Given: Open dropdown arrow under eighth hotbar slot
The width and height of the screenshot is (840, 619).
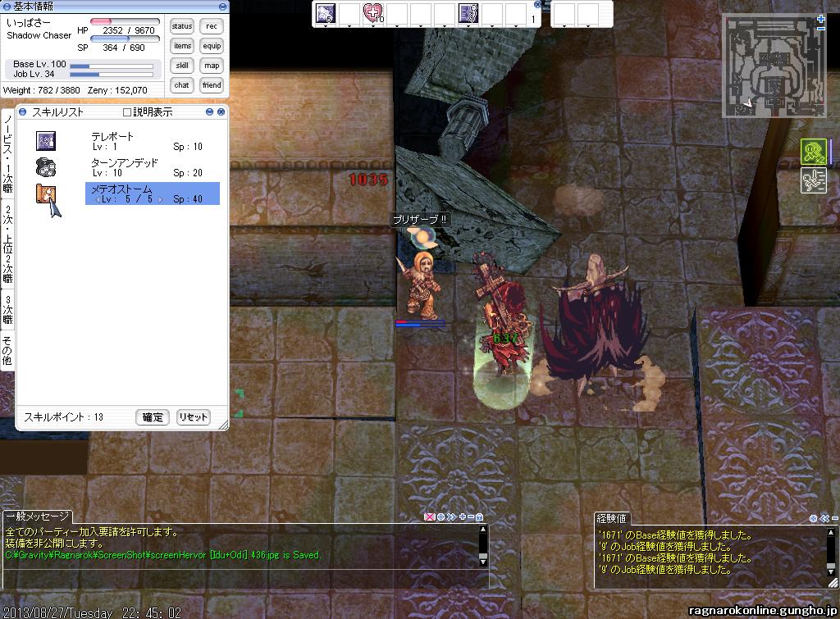Looking at the screenshot, I should 492,25.
